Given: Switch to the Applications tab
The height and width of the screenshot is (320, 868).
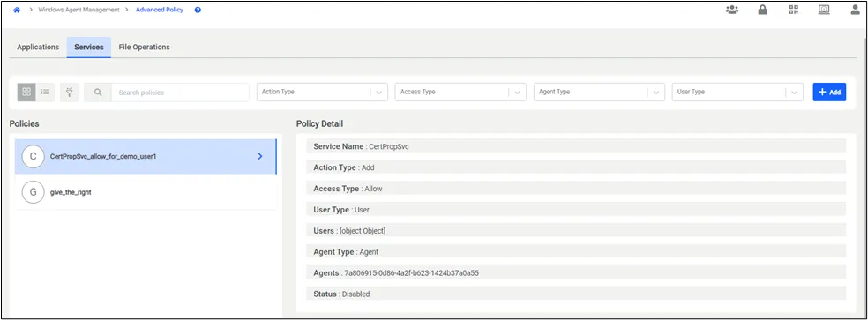Looking at the screenshot, I should tap(38, 47).
